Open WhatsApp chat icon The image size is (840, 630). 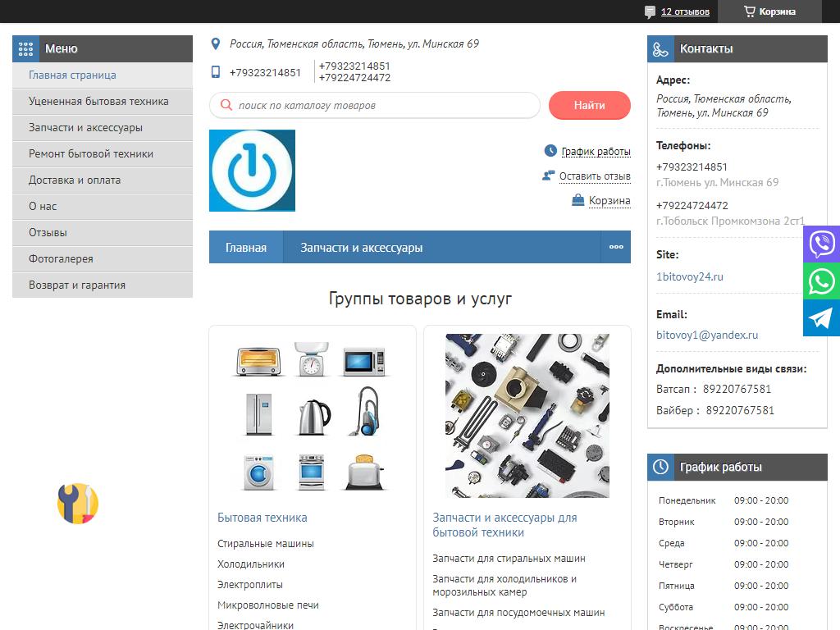(x=821, y=281)
